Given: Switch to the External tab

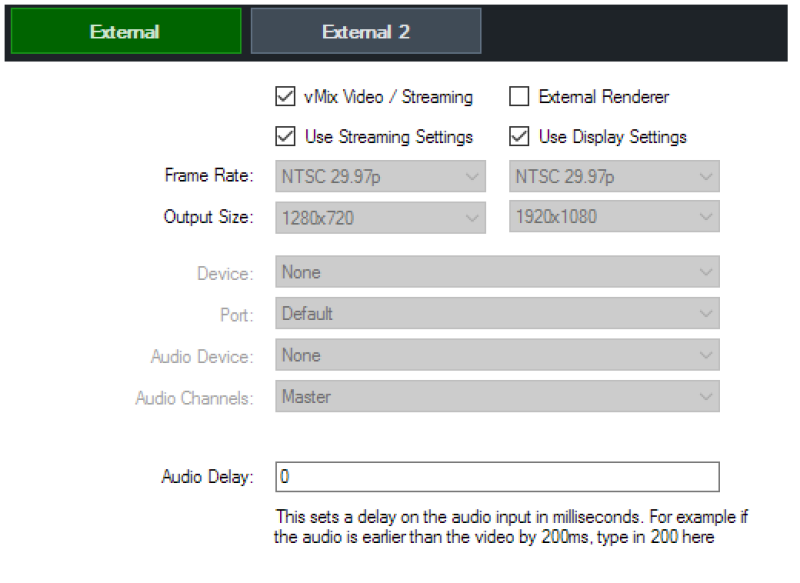Looking at the screenshot, I should (126, 31).
